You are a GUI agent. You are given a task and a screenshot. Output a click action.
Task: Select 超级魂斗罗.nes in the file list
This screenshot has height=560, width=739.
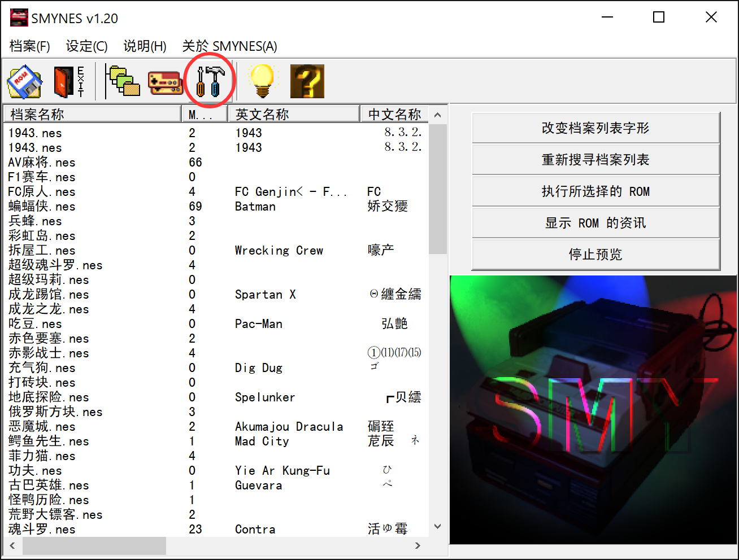[x=55, y=265]
